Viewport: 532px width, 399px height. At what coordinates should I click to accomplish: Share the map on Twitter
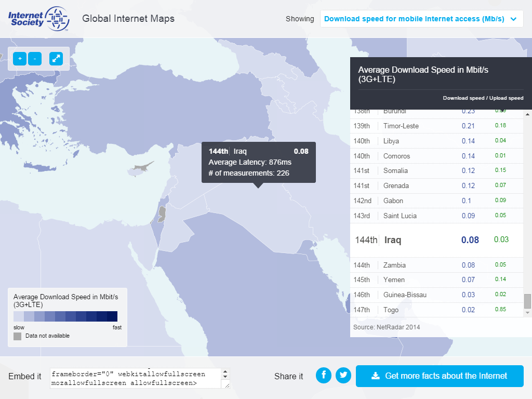tap(343, 375)
